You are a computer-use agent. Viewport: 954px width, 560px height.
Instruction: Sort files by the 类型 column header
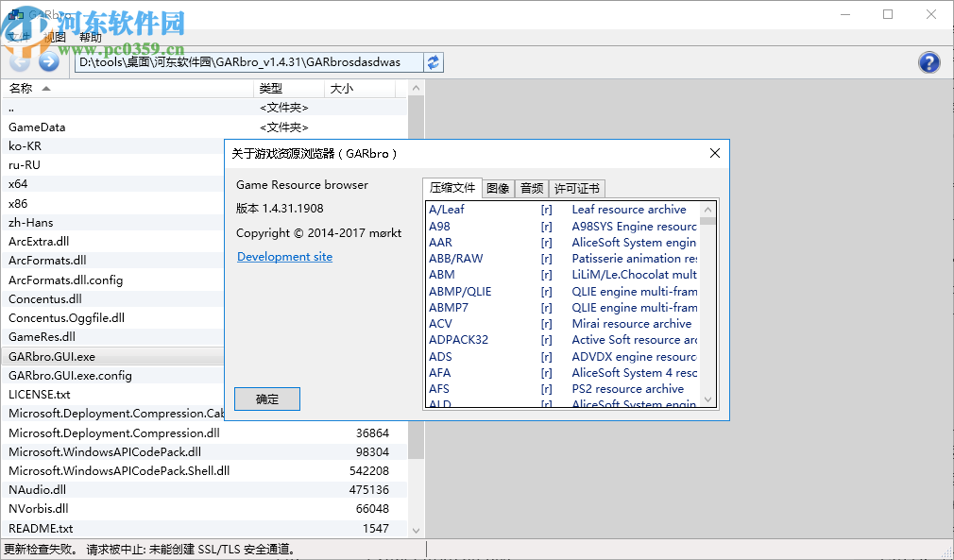pyautogui.click(x=288, y=89)
